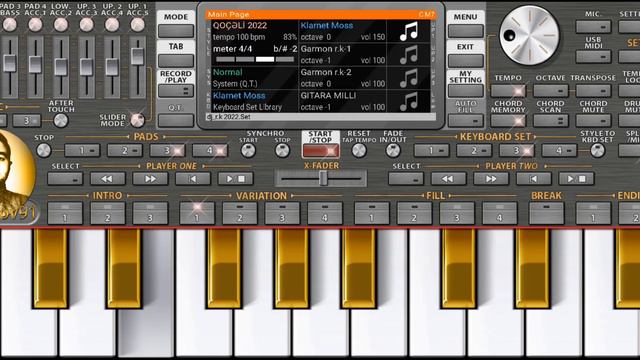The image size is (640, 360).
Task: Select Intro 2 button
Action: [107, 213]
